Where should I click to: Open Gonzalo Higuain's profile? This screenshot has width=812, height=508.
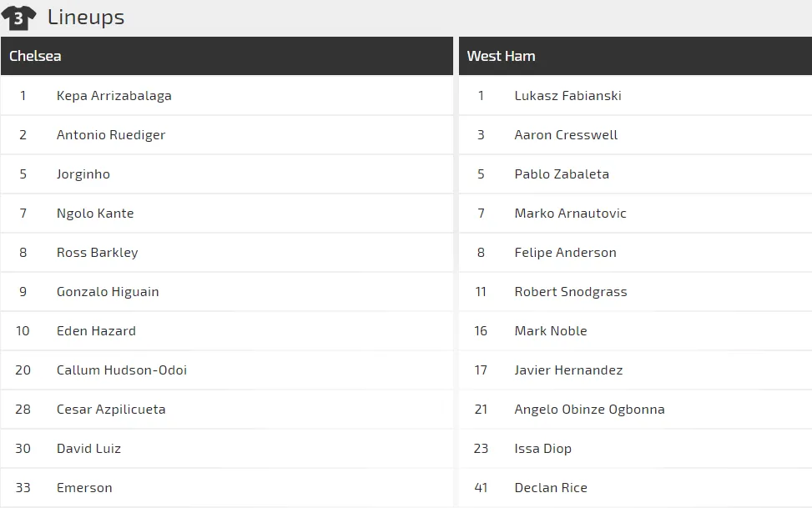(107, 292)
